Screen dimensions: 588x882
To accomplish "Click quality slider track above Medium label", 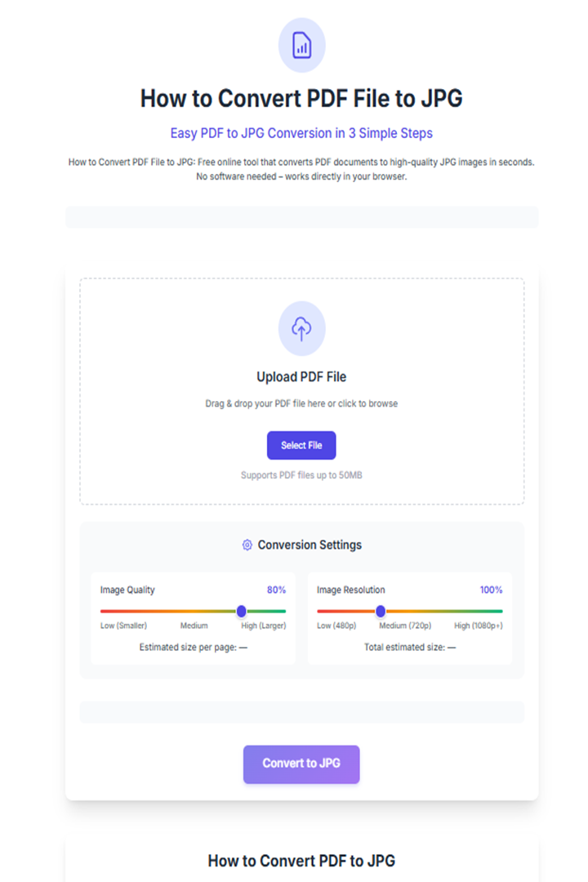I will pos(194,611).
